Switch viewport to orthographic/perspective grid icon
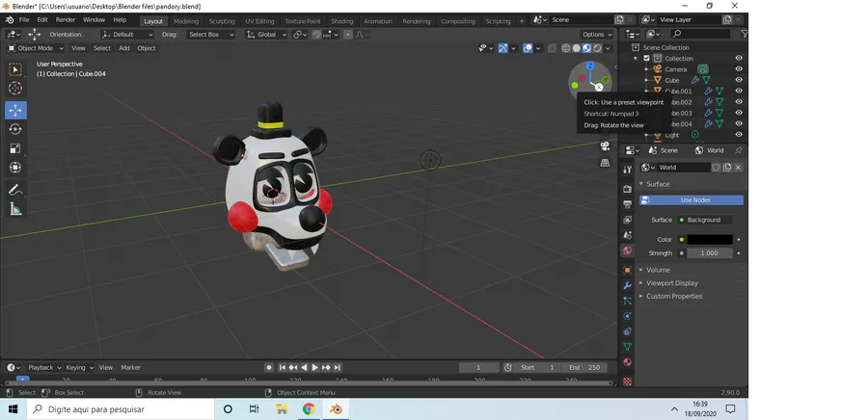This screenshot has width=868, height=420. pos(605,163)
